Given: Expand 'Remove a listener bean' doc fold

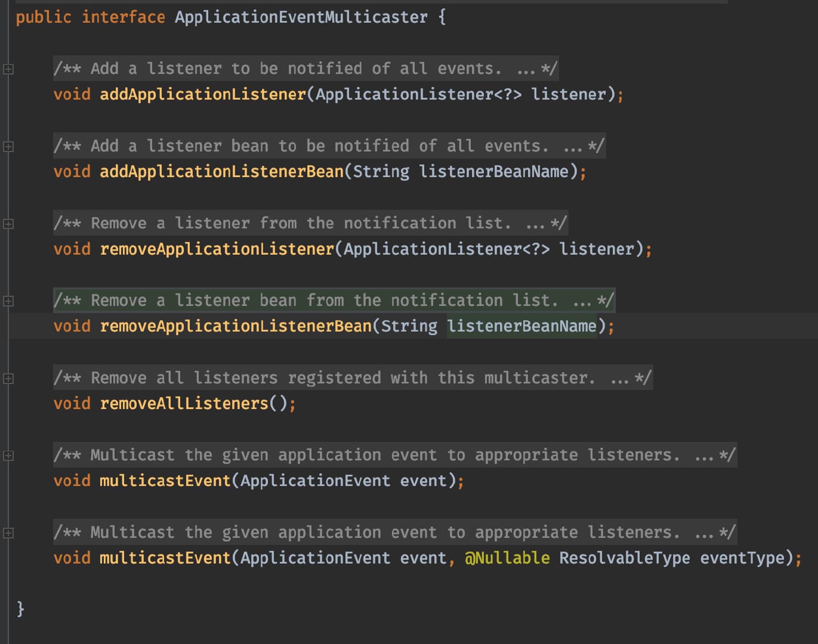Looking at the screenshot, I should click(x=8, y=301).
